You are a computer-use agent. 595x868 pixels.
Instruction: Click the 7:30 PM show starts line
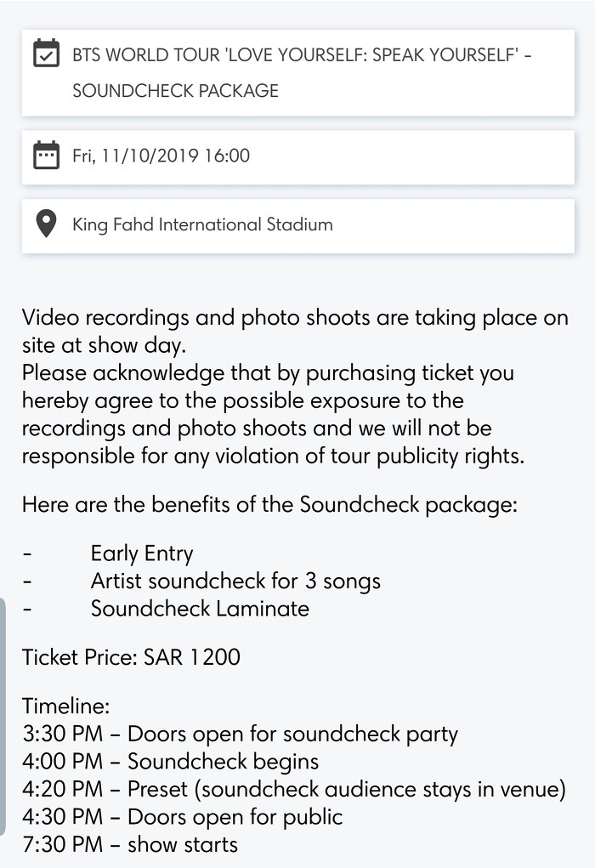coord(130,845)
